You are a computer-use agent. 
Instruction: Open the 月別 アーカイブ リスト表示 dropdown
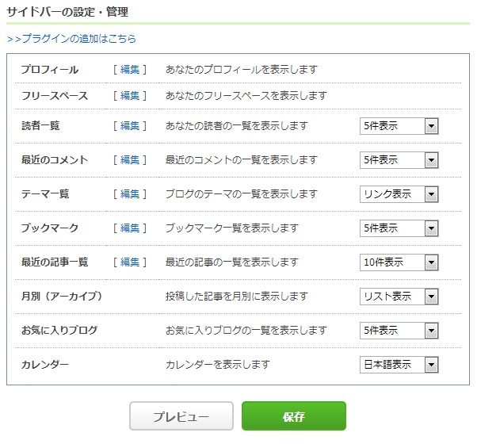399,297
